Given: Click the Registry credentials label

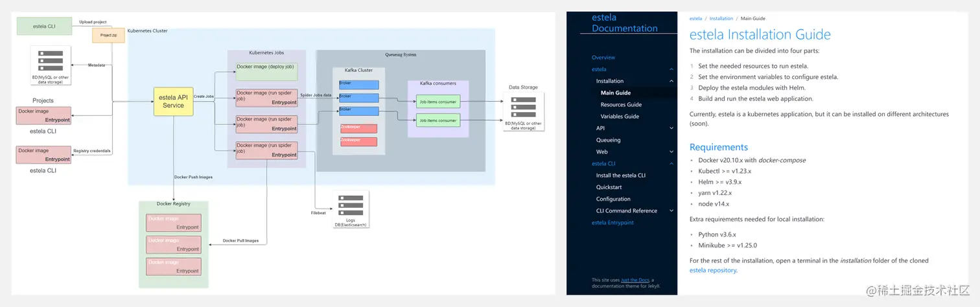Looking at the screenshot, I should 91,151.
